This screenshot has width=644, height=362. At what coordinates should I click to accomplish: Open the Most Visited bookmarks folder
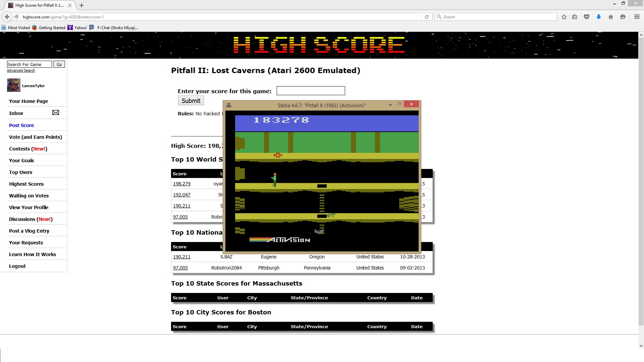pyautogui.click(x=15, y=28)
